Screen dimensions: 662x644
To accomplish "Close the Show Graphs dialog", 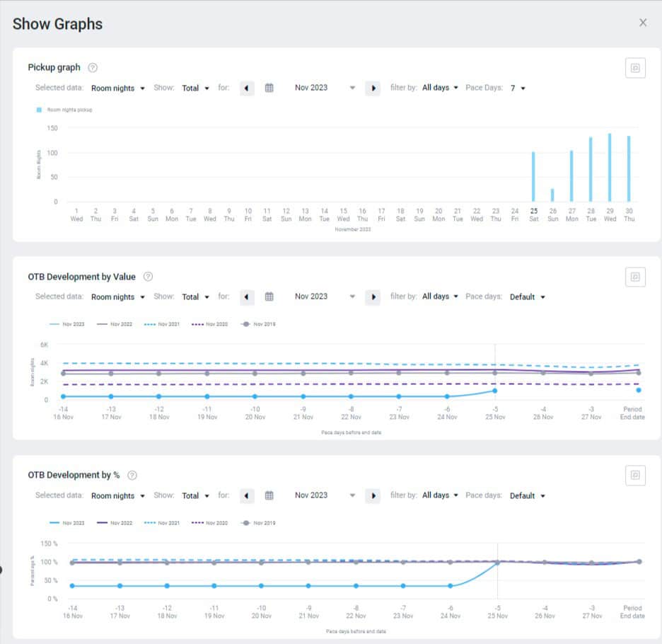I will (642, 23).
